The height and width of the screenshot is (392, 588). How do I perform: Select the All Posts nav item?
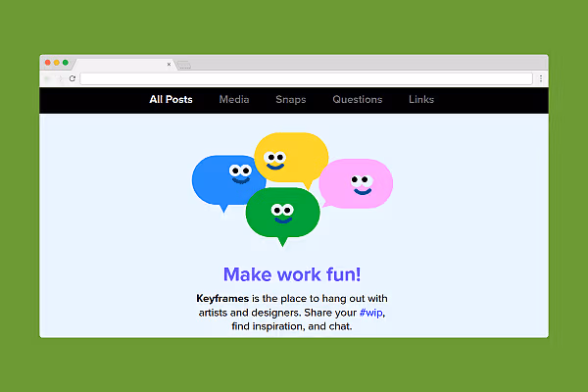coord(171,99)
